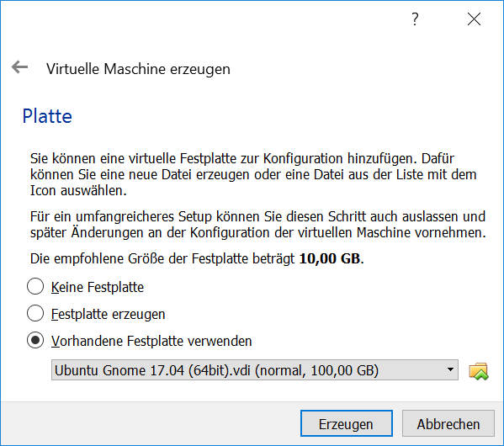
Task: Close the dialog with the X icon
Action: [x=474, y=19]
